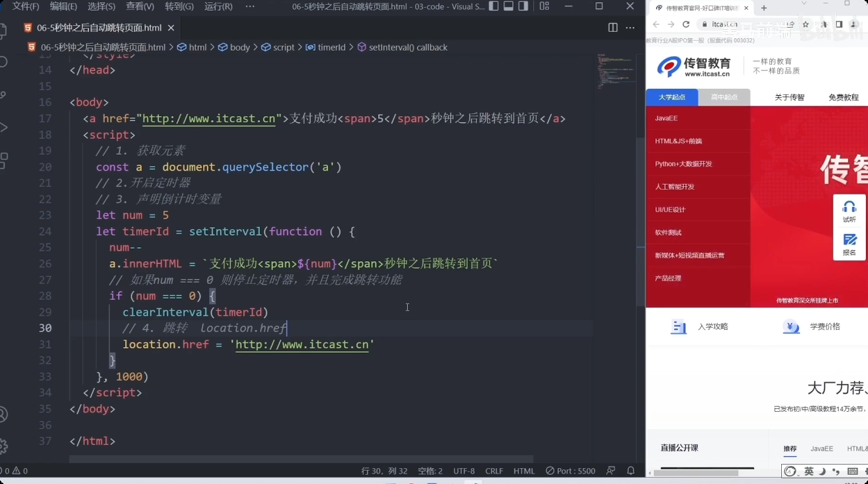Close the 传智教育官网 browser tab
This screenshot has width=868, height=484.
tap(746, 8)
